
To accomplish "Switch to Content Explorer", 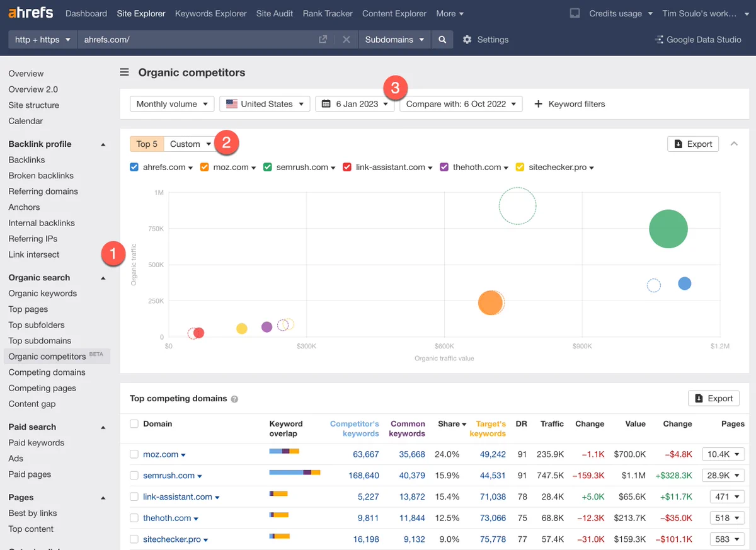I will (x=394, y=13).
